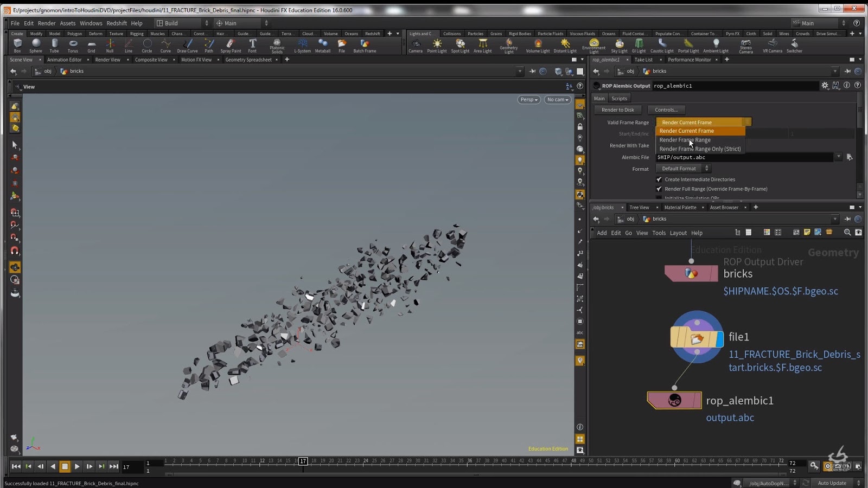Choose Render Current Frame option

click(x=700, y=131)
